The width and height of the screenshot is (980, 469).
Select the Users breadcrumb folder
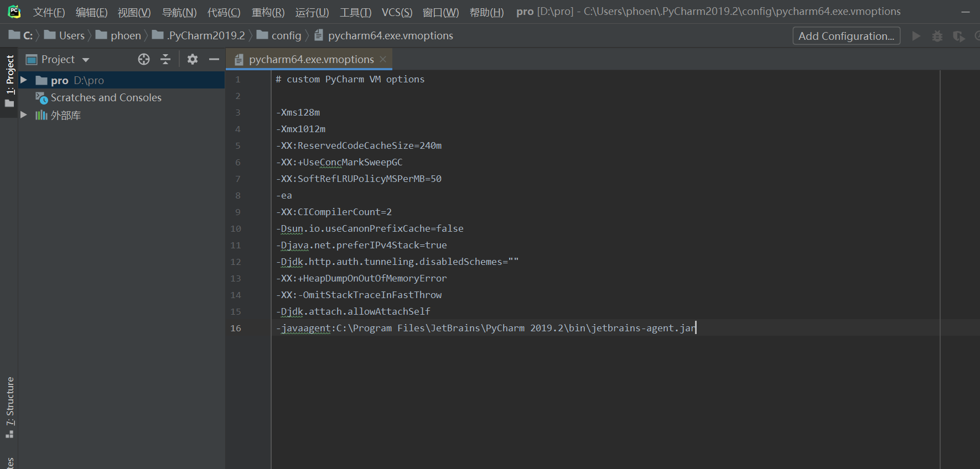(x=64, y=35)
